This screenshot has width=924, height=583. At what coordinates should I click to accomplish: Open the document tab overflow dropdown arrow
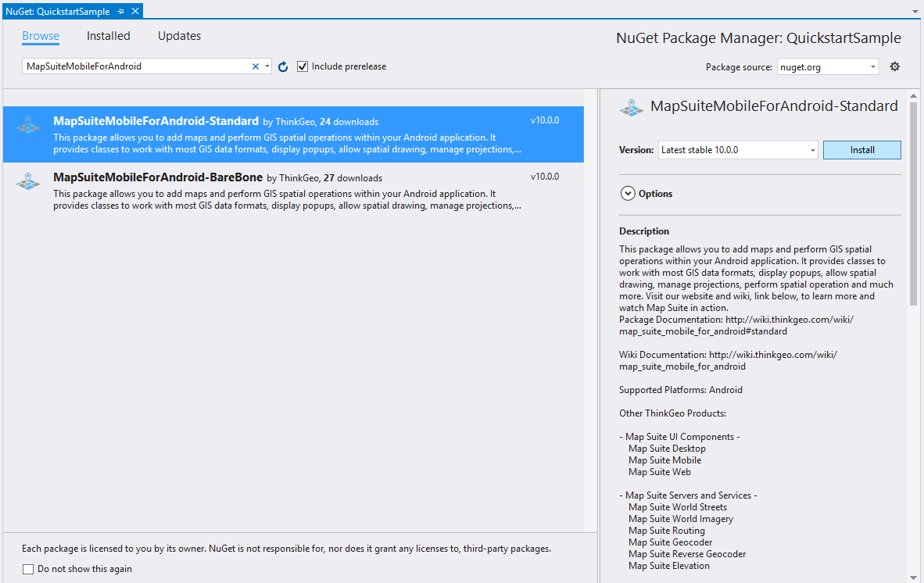point(915,12)
